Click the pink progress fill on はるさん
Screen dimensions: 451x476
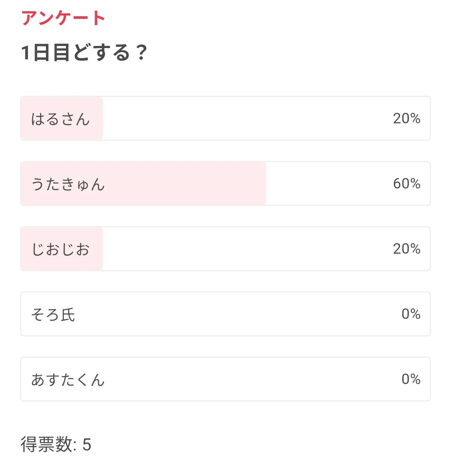coord(96,119)
